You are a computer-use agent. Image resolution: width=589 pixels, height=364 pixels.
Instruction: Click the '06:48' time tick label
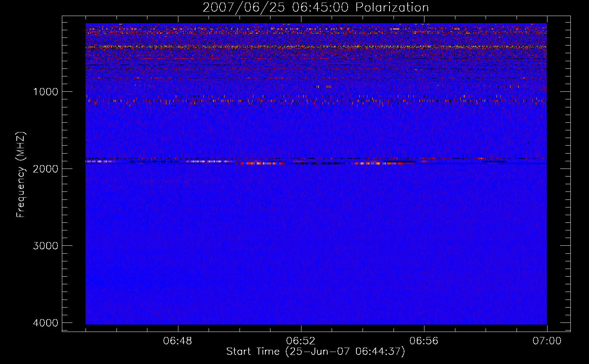tap(178, 341)
